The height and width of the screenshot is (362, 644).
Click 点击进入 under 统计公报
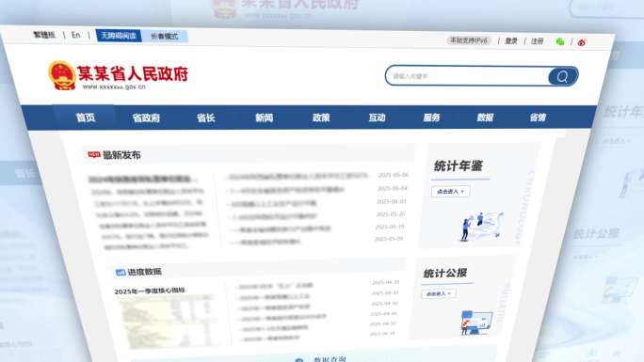(x=439, y=294)
